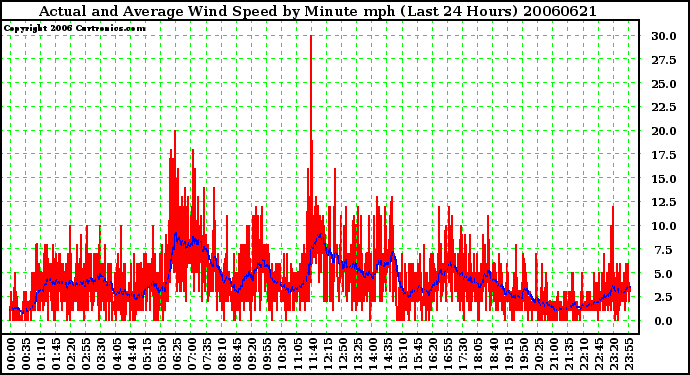This screenshot has height=375, width=690.
Task: Click the 25.0 y-axis label
Action: tap(664, 84)
